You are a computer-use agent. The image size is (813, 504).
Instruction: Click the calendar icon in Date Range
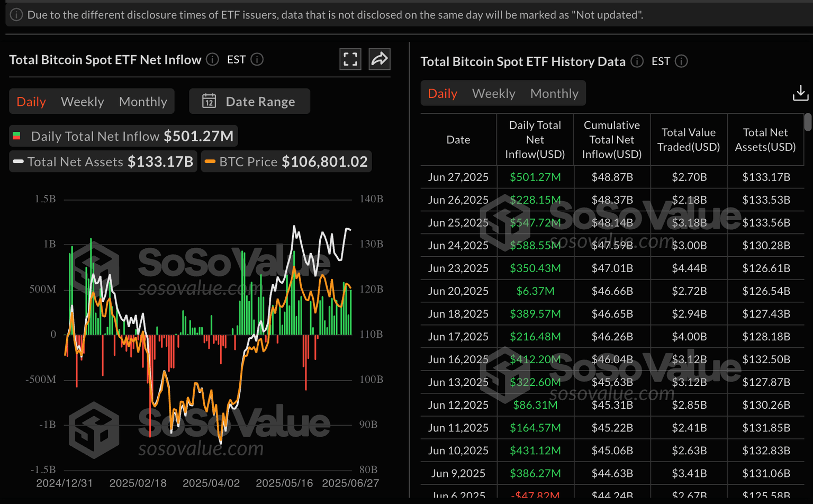209,101
